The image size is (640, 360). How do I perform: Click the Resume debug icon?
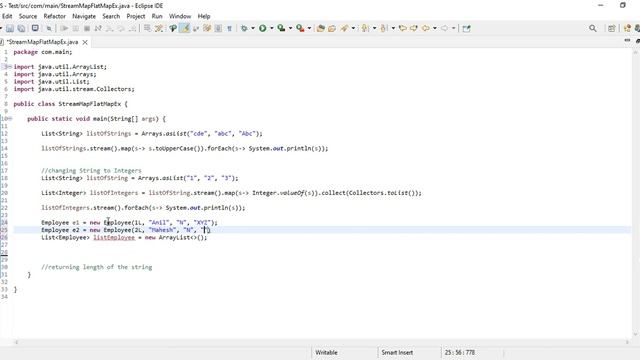[64, 28]
